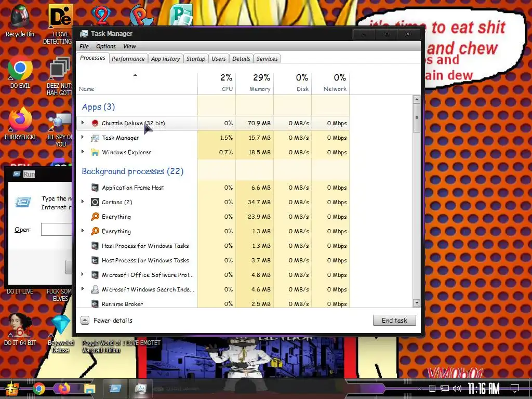Expand Microsoft Windows Search Indexer row
The image size is (532, 399).
(83, 289)
